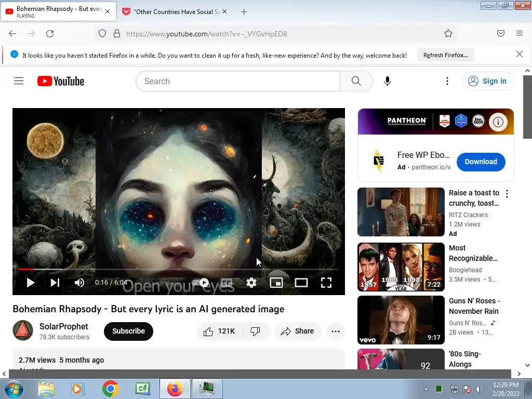Skip to the next video
Image resolution: width=532 pixels, height=399 pixels.
click(55, 282)
